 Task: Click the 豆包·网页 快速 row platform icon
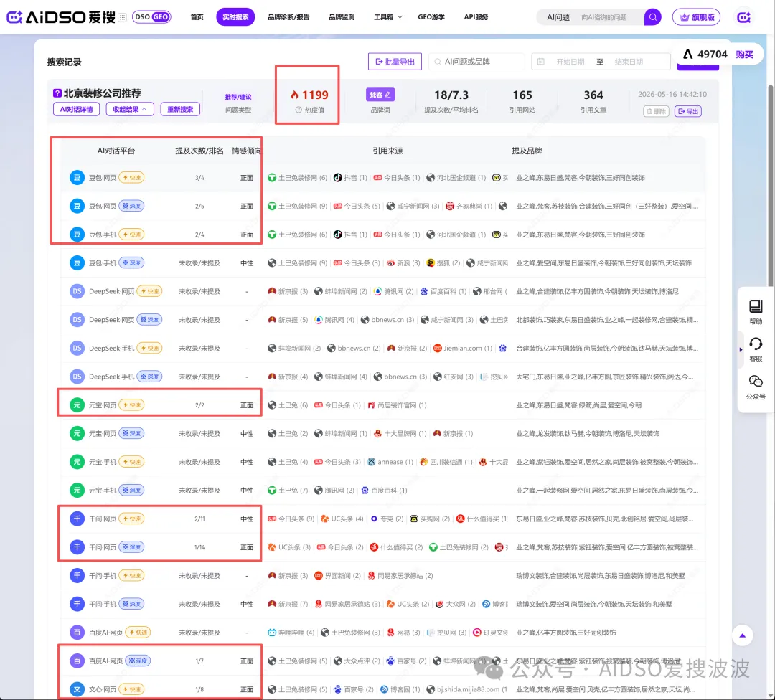pyautogui.click(x=77, y=177)
